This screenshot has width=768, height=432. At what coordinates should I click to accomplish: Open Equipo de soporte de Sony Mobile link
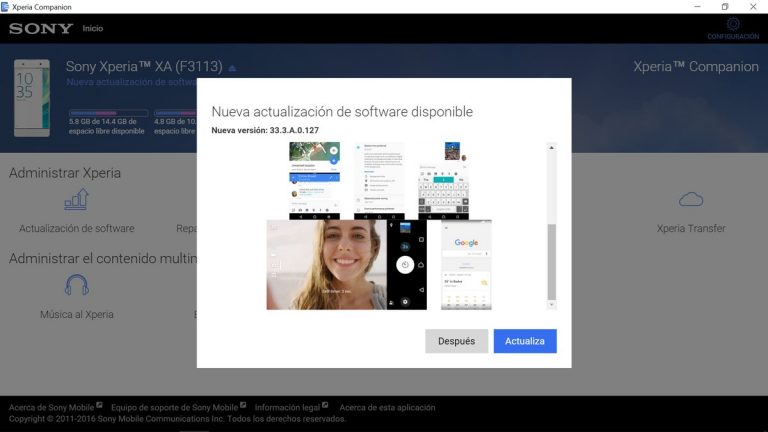click(x=174, y=408)
